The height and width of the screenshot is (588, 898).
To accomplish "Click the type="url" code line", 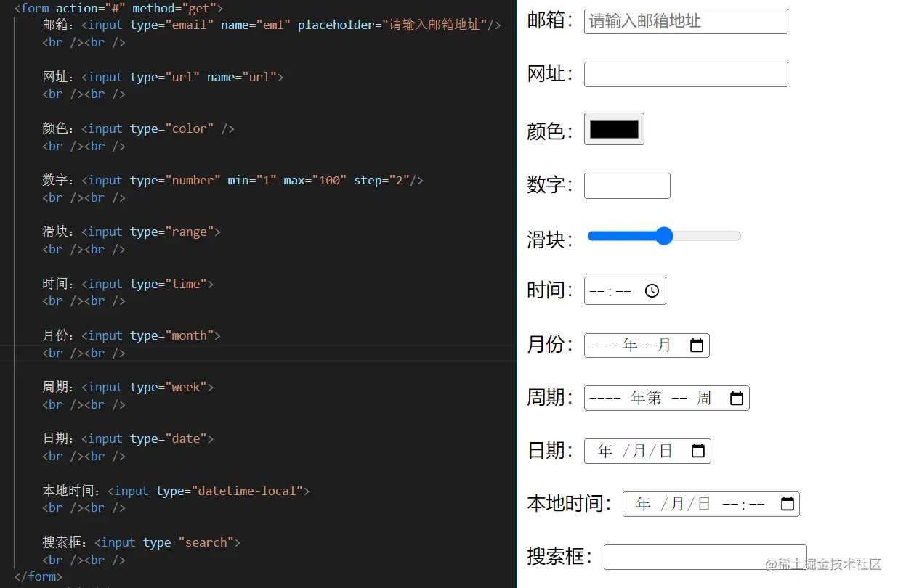I will (x=163, y=77).
